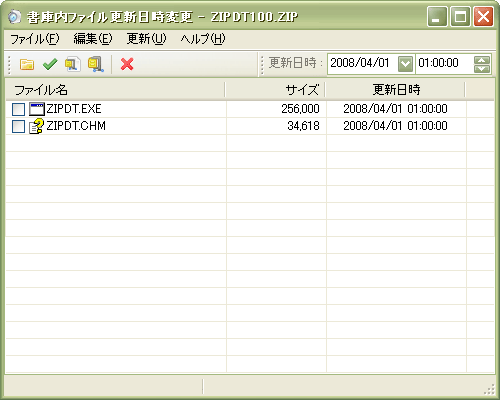Click the 01:00:00 time input field
This screenshot has width=500, height=400.
pyautogui.click(x=445, y=64)
